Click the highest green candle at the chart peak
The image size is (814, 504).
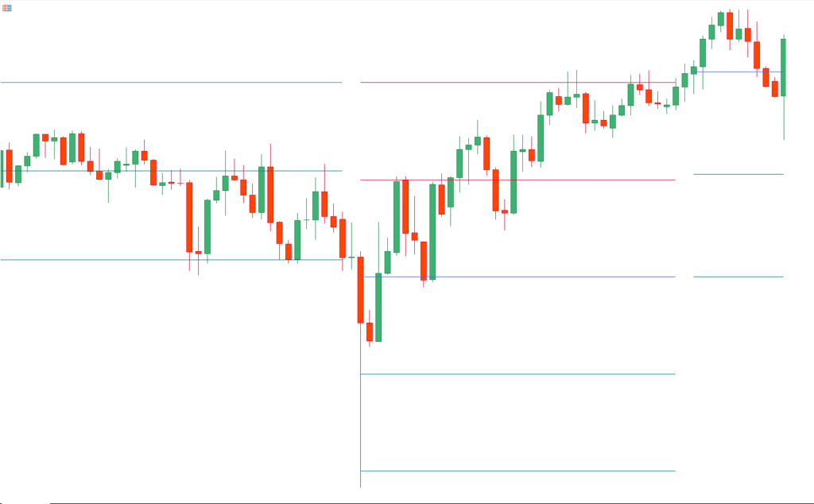pos(721,19)
